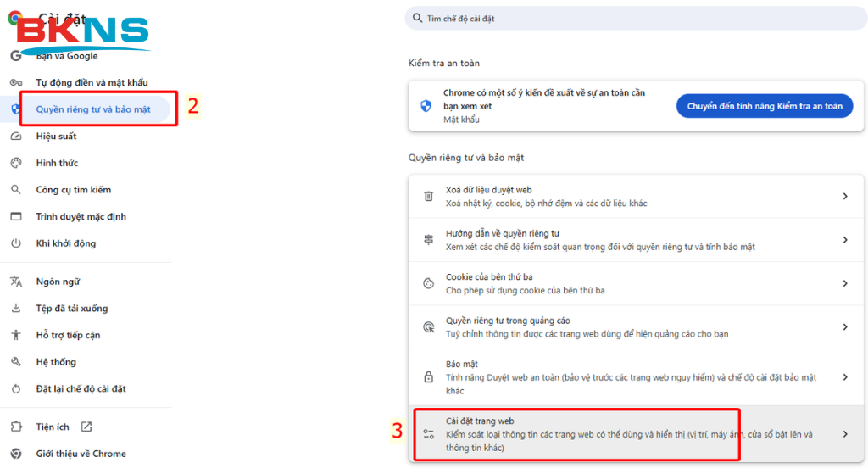The width and height of the screenshot is (868, 474).
Task: Click the puzzle piece icon beside Tiện ích
Action: coord(16,427)
